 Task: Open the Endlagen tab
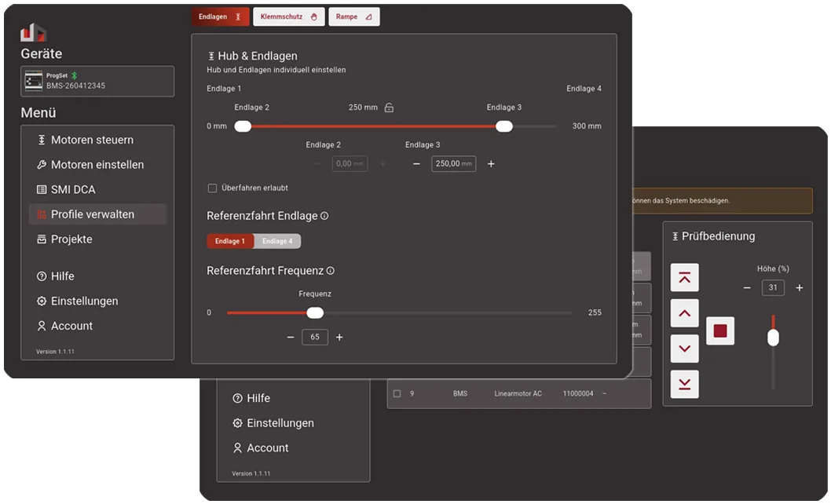(x=220, y=17)
